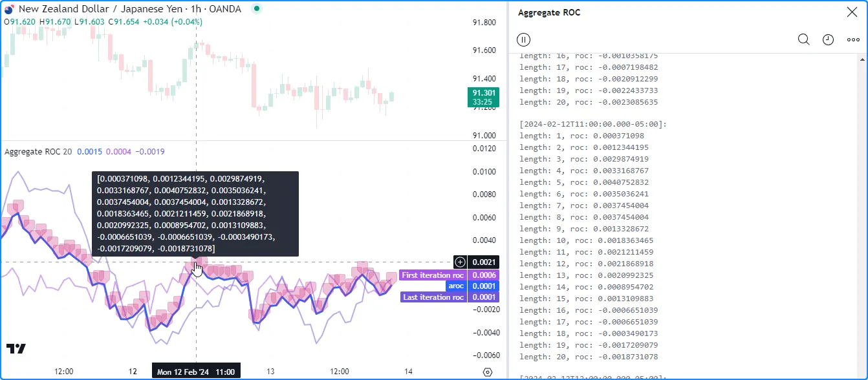Click the blue 'aroc' plot label
Screen dimensions: 868x380
[455, 286]
